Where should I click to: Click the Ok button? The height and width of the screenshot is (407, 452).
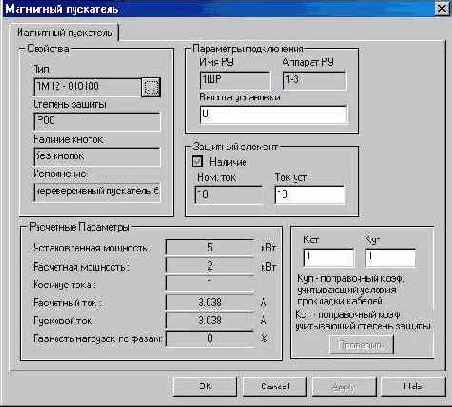pyautogui.click(x=205, y=386)
